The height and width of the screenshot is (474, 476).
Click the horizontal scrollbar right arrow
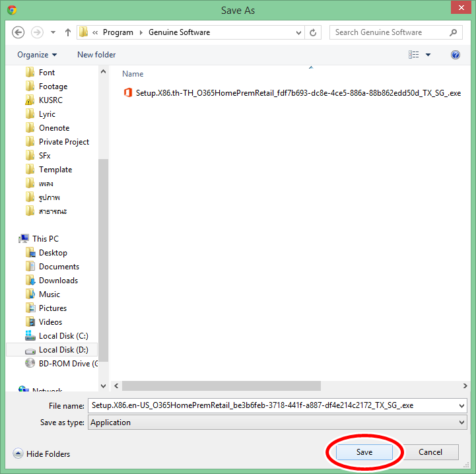[x=465, y=386]
